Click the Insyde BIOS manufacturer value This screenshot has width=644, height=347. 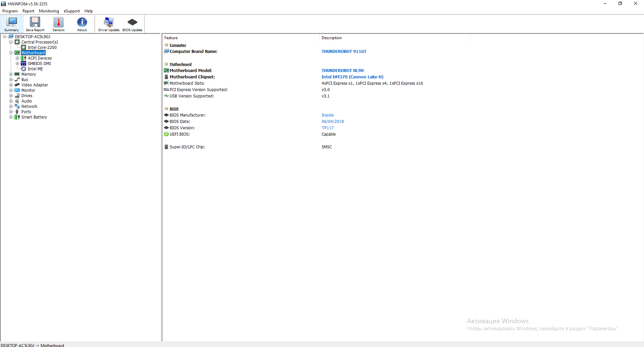click(x=327, y=115)
